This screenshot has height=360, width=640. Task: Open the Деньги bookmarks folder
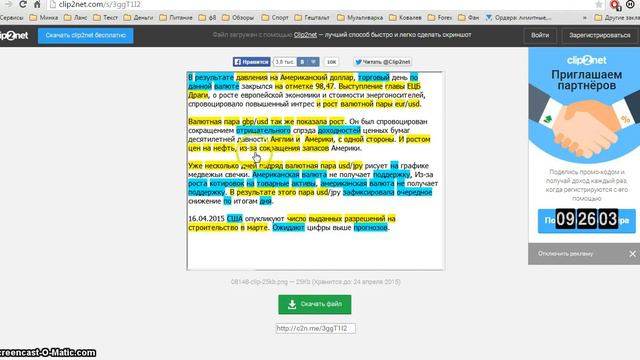(138, 18)
